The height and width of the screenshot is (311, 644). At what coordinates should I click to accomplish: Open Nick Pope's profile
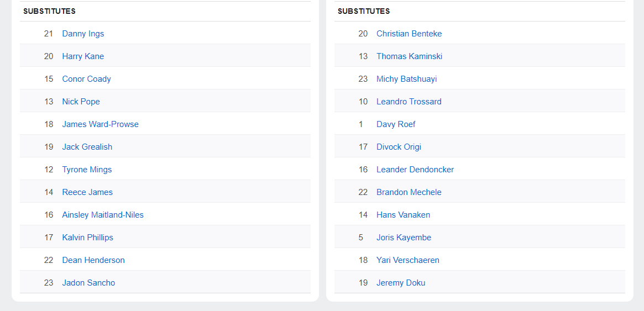(81, 102)
